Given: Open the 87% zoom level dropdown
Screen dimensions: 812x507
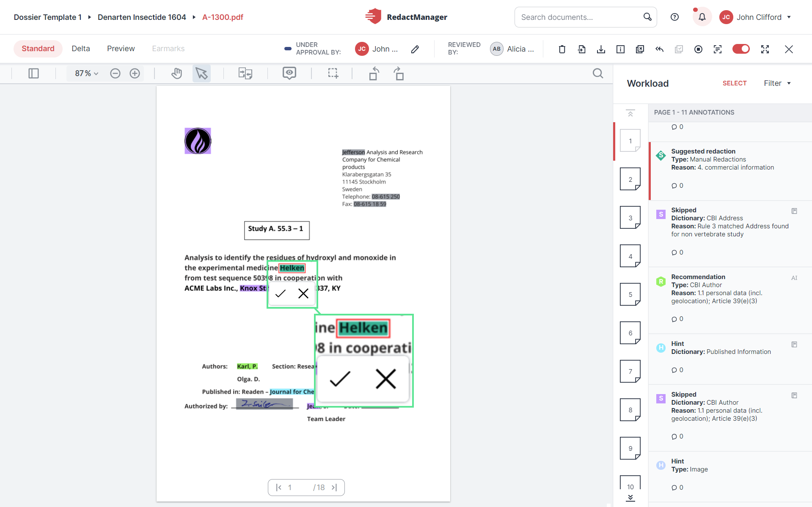Looking at the screenshot, I should click(x=86, y=74).
